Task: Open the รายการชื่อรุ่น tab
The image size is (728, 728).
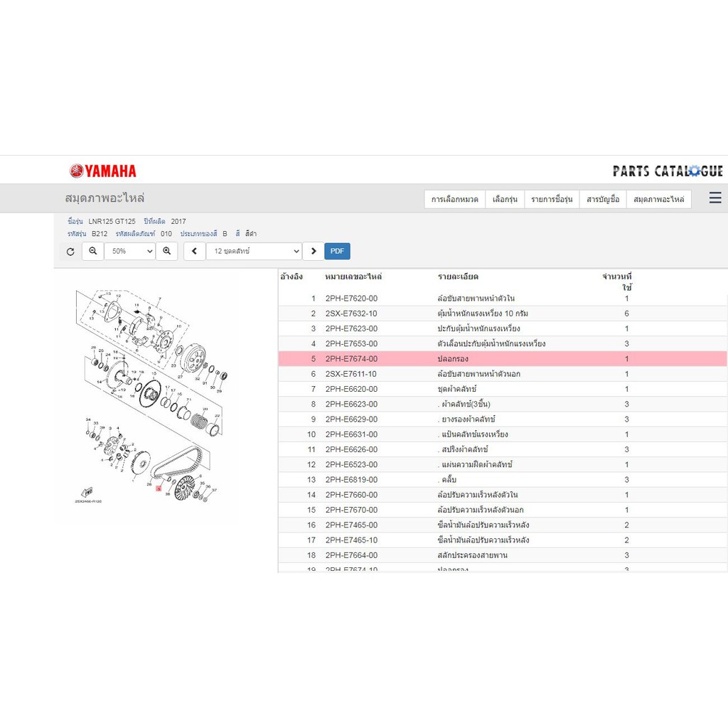Action: tap(552, 199)
